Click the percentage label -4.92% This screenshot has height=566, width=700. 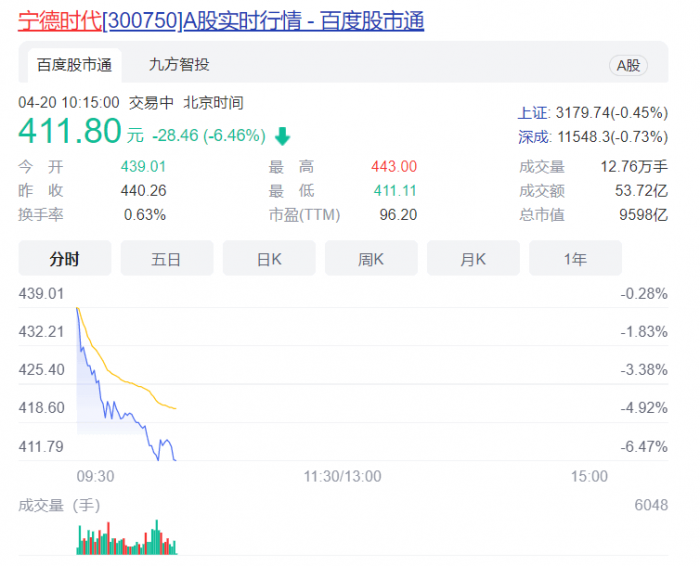point(644,408)
